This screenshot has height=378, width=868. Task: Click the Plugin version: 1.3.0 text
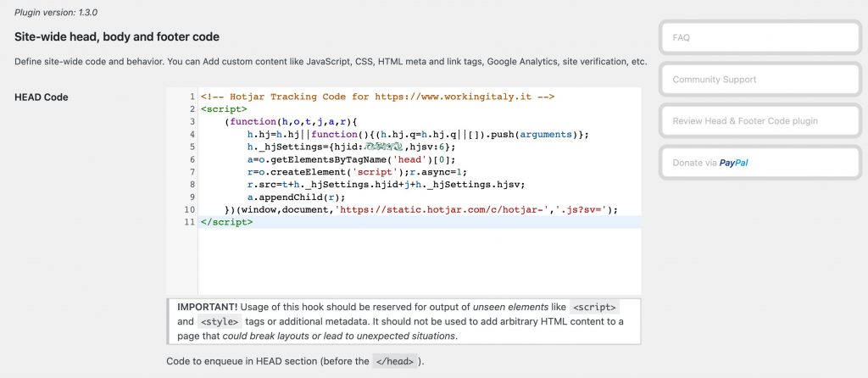click(56, 12)
